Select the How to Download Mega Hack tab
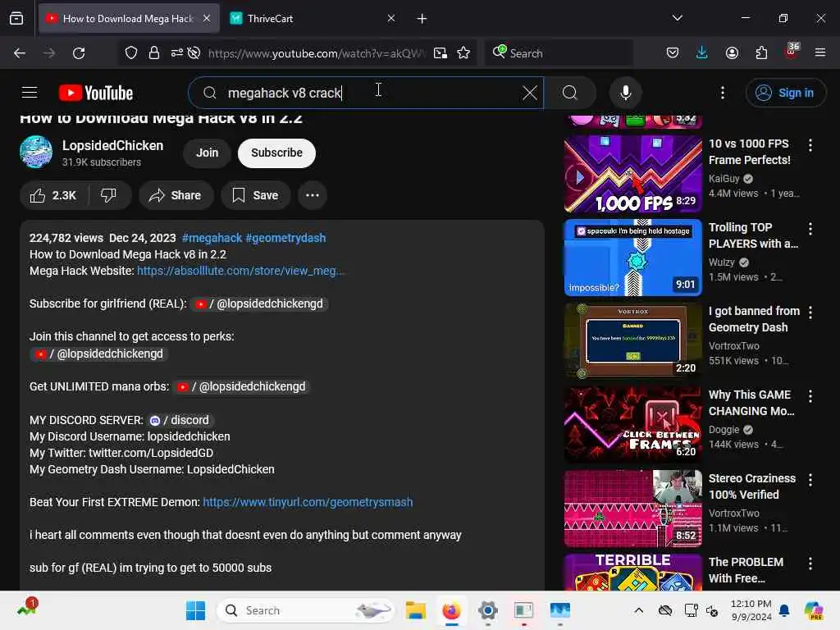This screenshot has height=630, width=840. (x=129, y=19)
